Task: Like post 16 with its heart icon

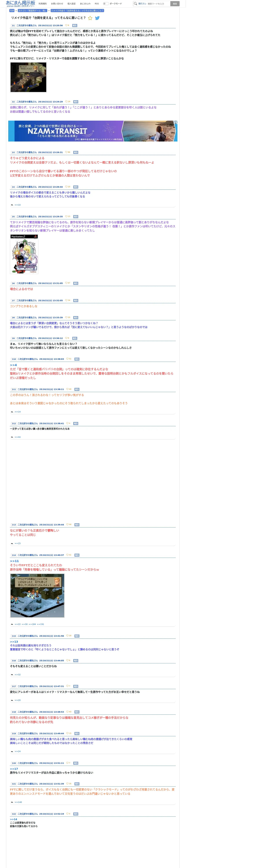Action: click(x=67, y=660)
